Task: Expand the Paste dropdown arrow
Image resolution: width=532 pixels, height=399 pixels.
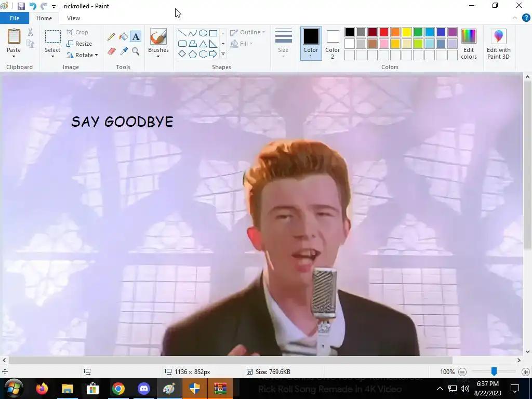Action: point(14,56)
